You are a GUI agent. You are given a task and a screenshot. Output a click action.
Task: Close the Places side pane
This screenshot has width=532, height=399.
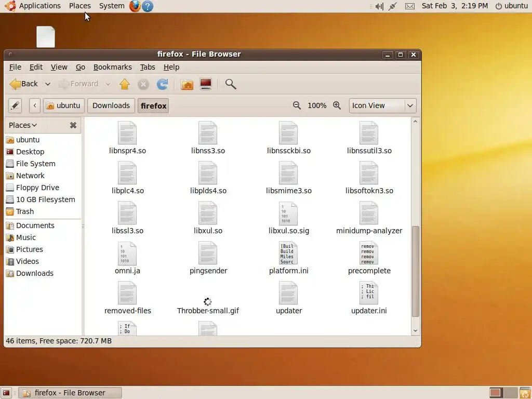pos(73,125)
